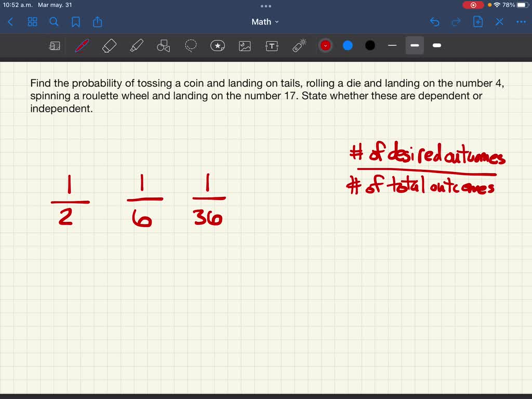The image size is (532, 399).
Task: Open the top-right More options menu
Action: point(521,22)
